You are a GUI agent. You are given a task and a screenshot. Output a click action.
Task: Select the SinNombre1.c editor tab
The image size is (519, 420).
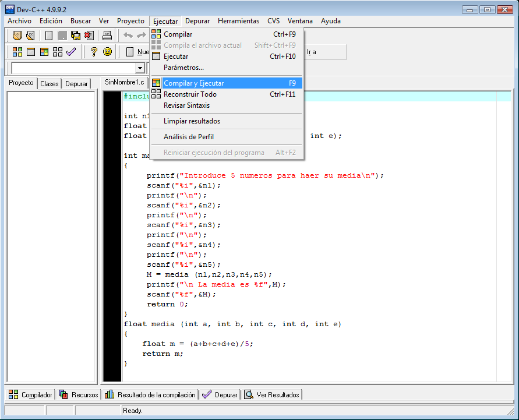[125, 82]
